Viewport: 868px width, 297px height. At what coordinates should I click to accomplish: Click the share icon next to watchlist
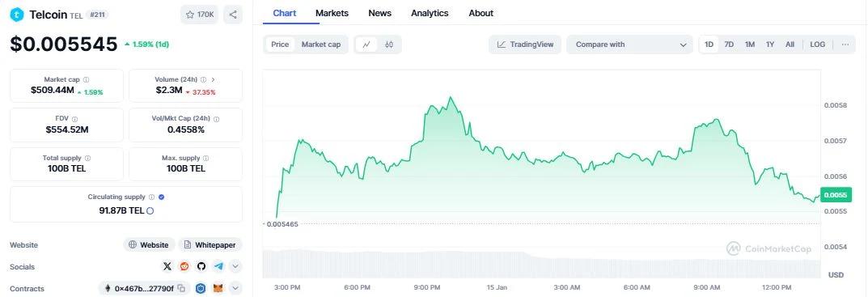(233, 15)
